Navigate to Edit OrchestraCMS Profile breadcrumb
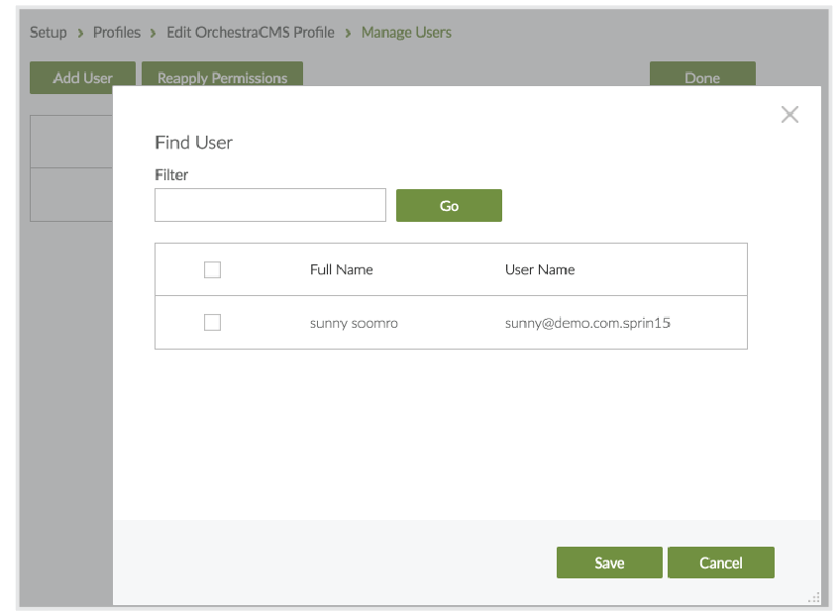This screenshot has height=616, width=840. [251, 33]
